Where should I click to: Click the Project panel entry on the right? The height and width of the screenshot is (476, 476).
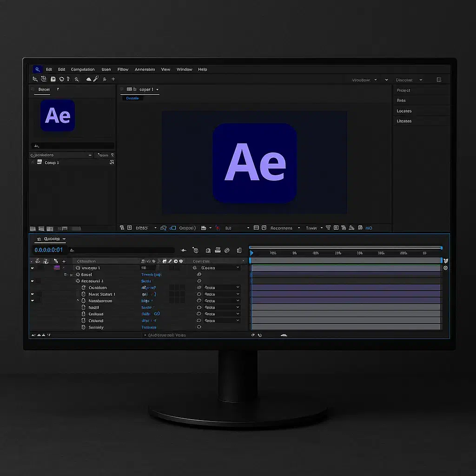point(403,91)
